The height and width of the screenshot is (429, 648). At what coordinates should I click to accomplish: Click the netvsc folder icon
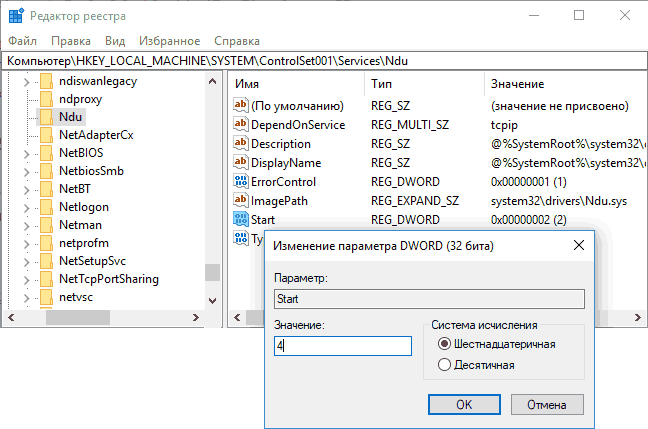point(46,297)
